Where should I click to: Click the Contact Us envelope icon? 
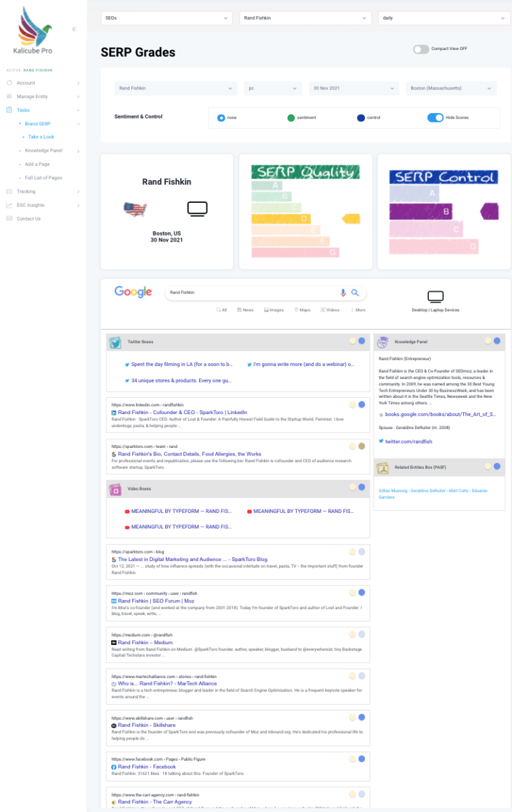9,219
